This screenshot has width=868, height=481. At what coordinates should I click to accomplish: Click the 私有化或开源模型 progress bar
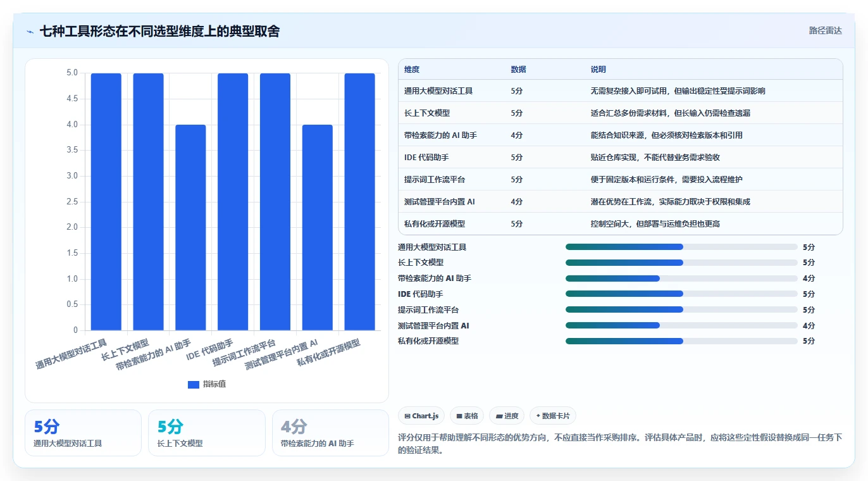681,341
